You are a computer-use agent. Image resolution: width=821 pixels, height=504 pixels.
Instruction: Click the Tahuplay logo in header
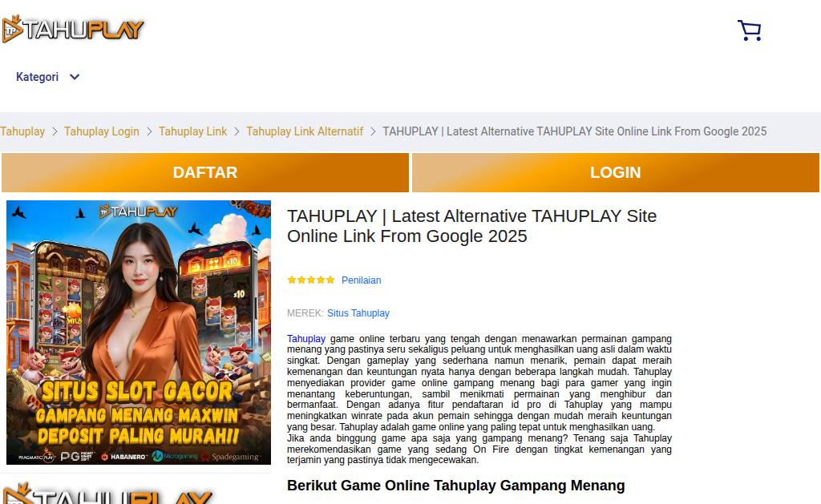pyautogui.click(x=73, y=29)
